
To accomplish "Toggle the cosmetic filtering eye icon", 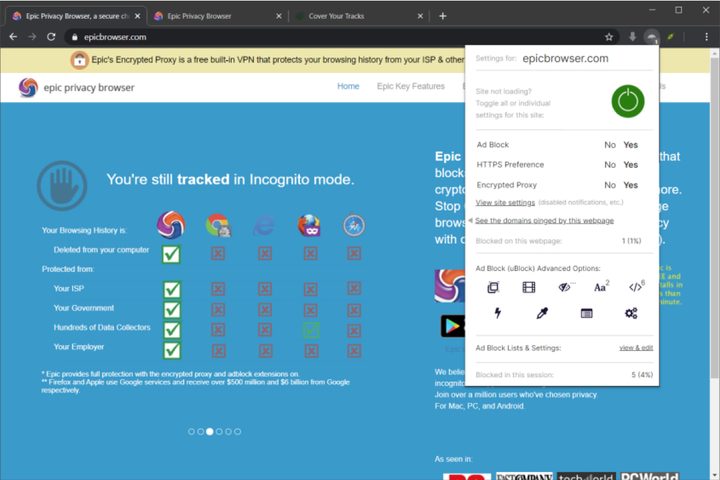I will pos(566,287).
